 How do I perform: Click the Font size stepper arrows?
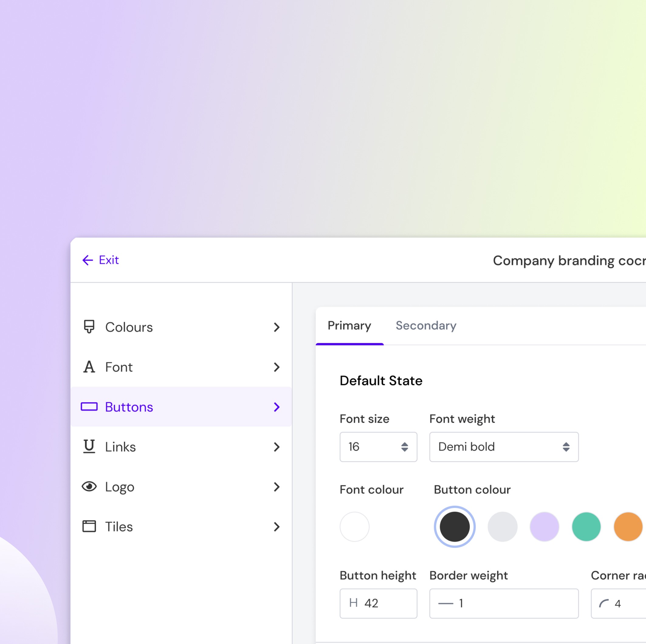point(404,447)
